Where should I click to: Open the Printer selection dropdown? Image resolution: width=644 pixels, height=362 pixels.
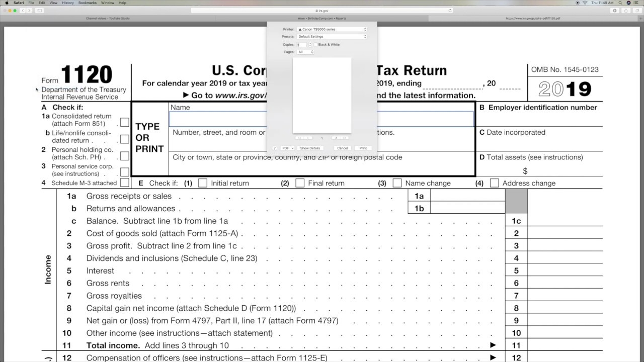point(332,29)
